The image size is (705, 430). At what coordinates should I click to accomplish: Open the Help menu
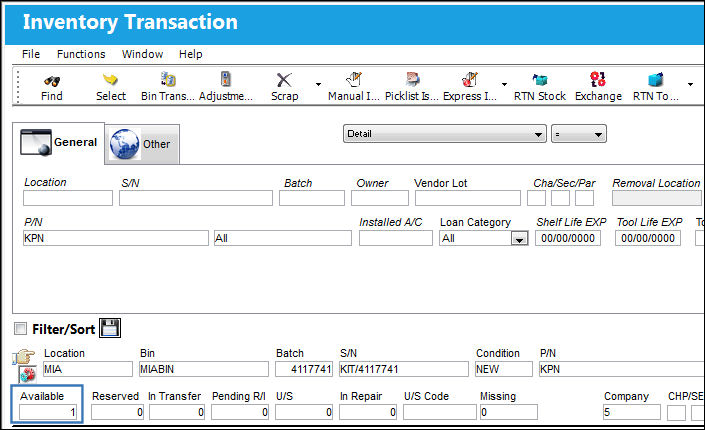pos(191,54)
